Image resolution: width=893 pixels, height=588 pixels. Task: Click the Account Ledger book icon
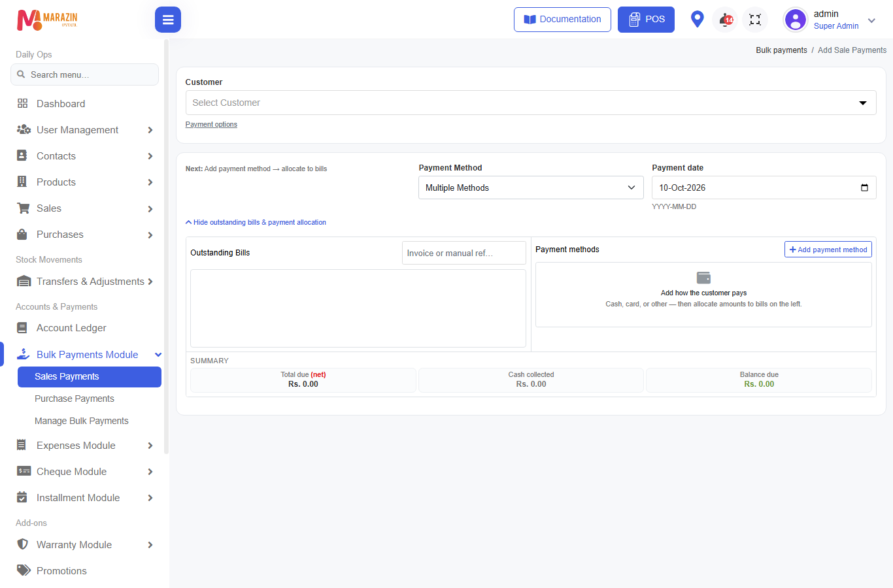click(22, 327)
